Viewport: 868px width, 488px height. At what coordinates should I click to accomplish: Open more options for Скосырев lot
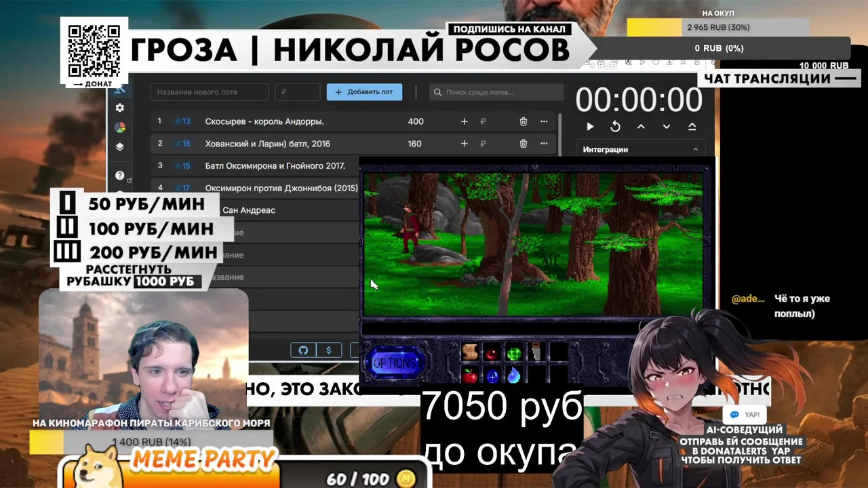tap(544, 121)
